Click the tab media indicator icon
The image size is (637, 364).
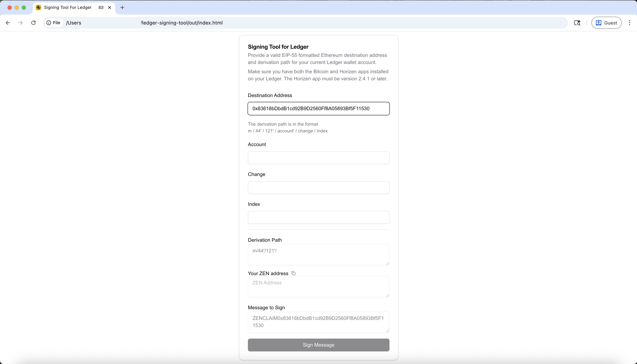coord(101,7)
